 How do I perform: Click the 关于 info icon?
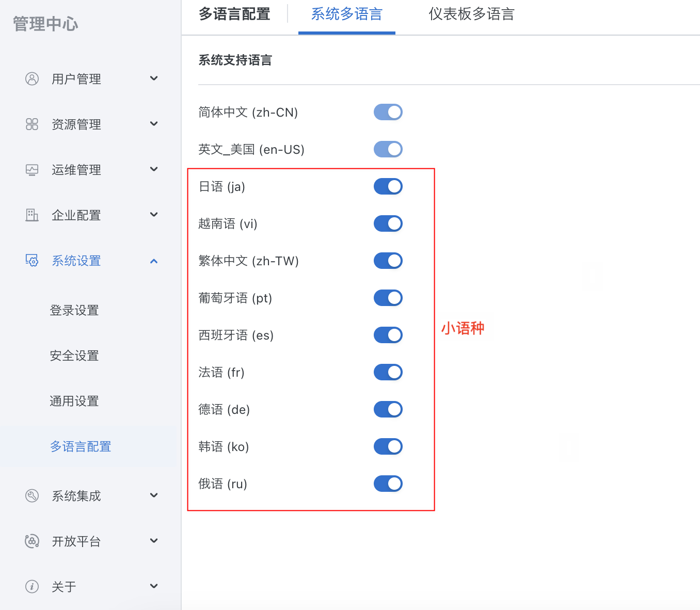point(32,587)
